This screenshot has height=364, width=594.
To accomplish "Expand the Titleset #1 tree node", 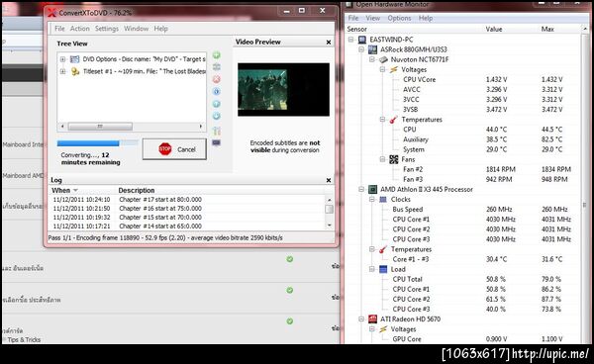I will tap(63, 71).
